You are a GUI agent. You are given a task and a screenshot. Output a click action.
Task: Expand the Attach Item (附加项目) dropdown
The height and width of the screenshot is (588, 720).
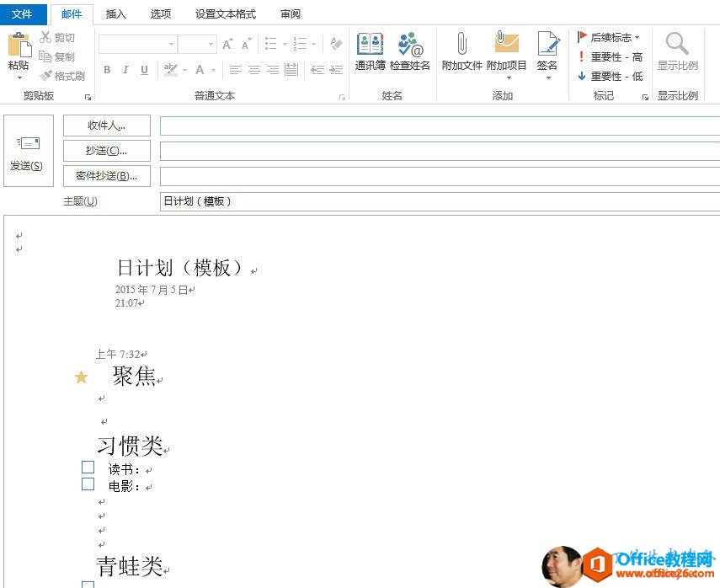click(507, 78)
